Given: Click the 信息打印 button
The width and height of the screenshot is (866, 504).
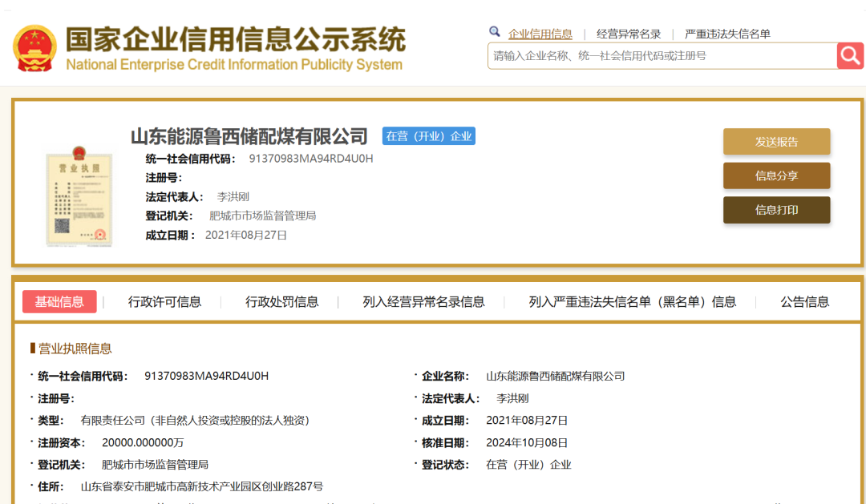Looking at the screenshot, I should coord(776,210).
